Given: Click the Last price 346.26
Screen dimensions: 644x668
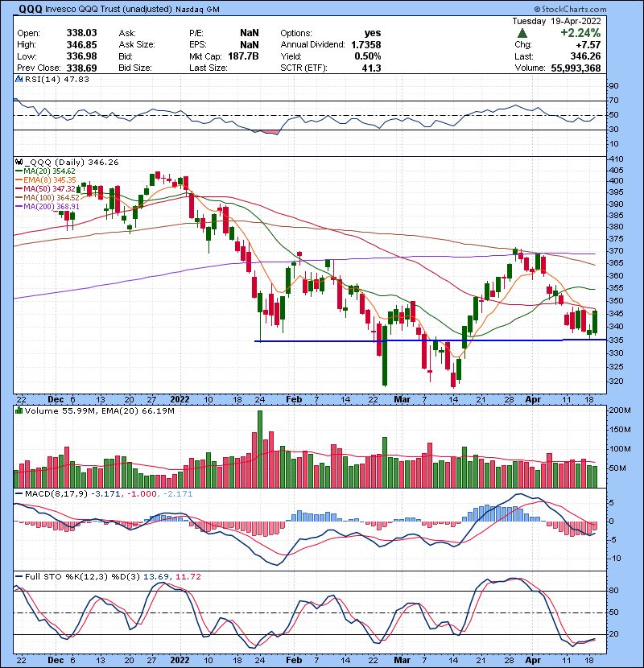Looking at the screenshot, I should click(585, 56).
